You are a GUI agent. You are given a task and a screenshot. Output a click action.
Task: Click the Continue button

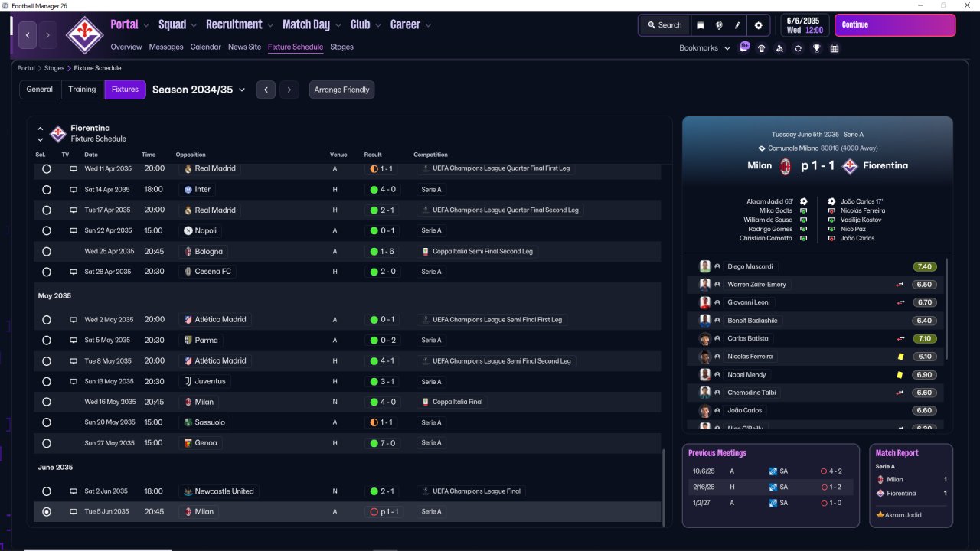click(x=895, y=25)
